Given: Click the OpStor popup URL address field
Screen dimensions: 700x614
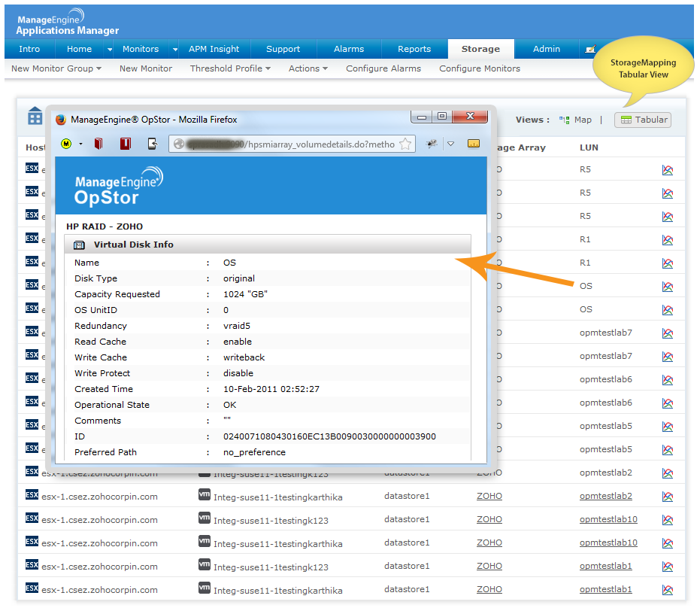Looking at the screenshot, I should point(292,144).
